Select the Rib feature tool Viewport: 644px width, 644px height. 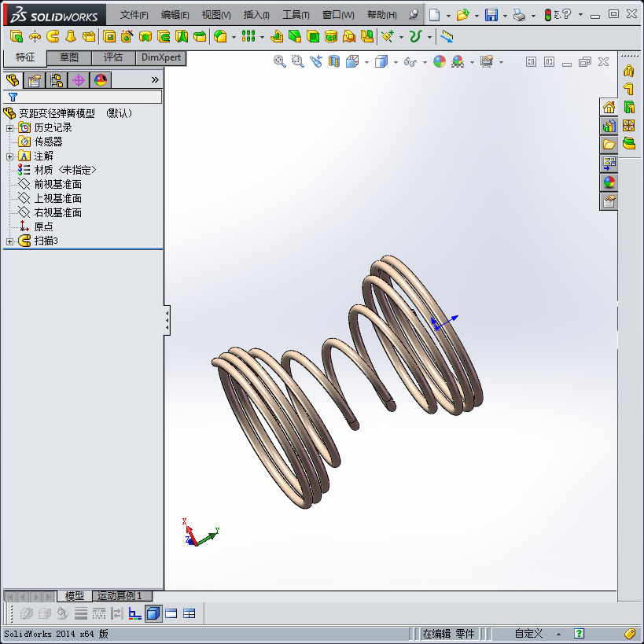pos(277,36)
